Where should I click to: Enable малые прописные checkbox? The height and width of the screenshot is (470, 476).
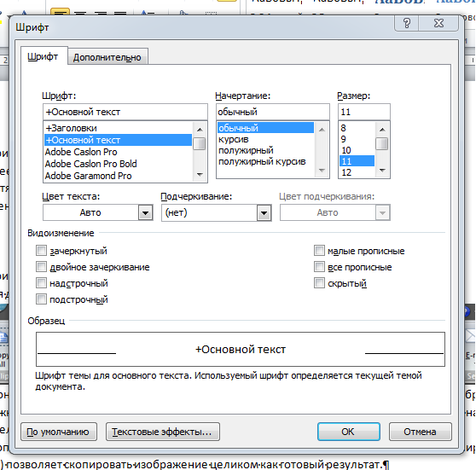click(319, 251)
